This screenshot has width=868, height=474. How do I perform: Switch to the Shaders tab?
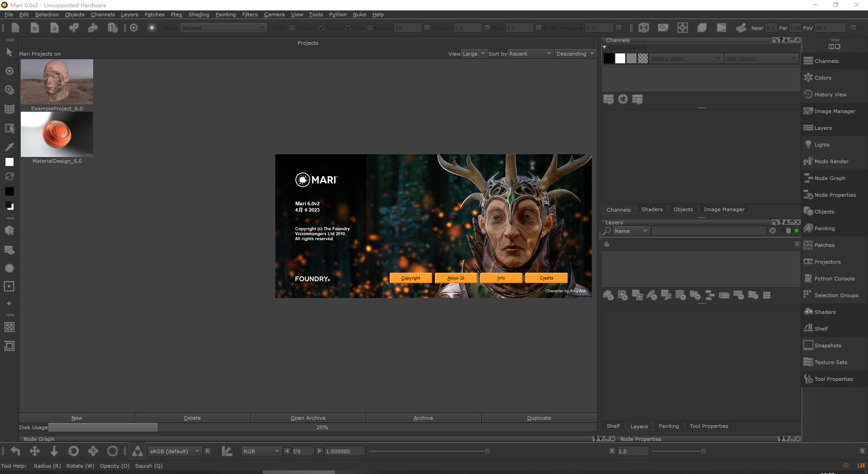[651, 209]
